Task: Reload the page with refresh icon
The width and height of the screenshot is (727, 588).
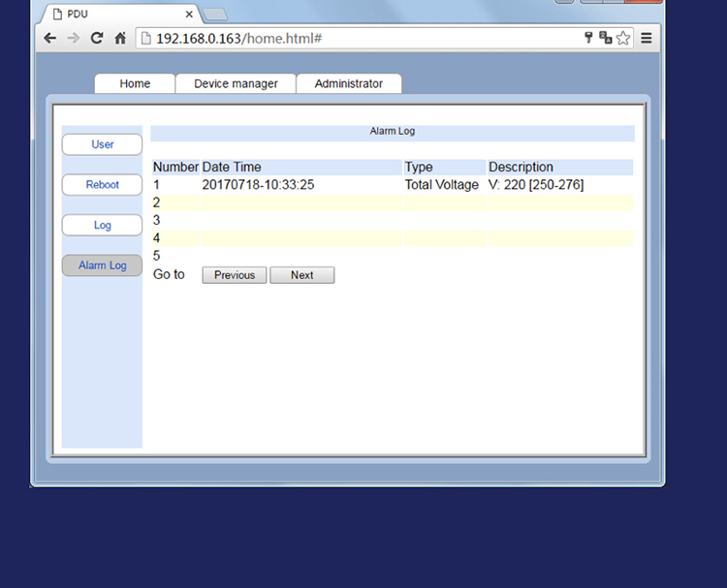Action: (x=96, y=38)
